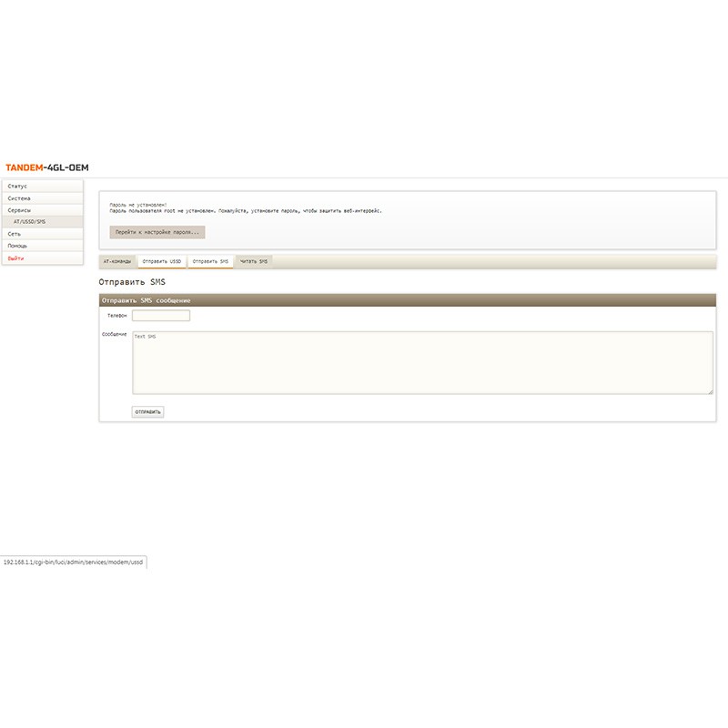The height and width of the screenshot is (728, 728).
Task: Click the password-not-set warning text
Action: point(246,210)
